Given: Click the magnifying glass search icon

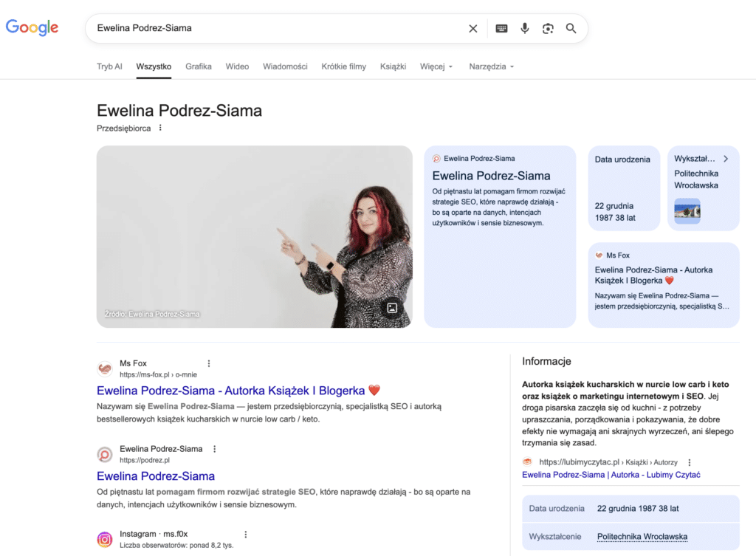Looking at the screenshot, I should click(571, 29).
